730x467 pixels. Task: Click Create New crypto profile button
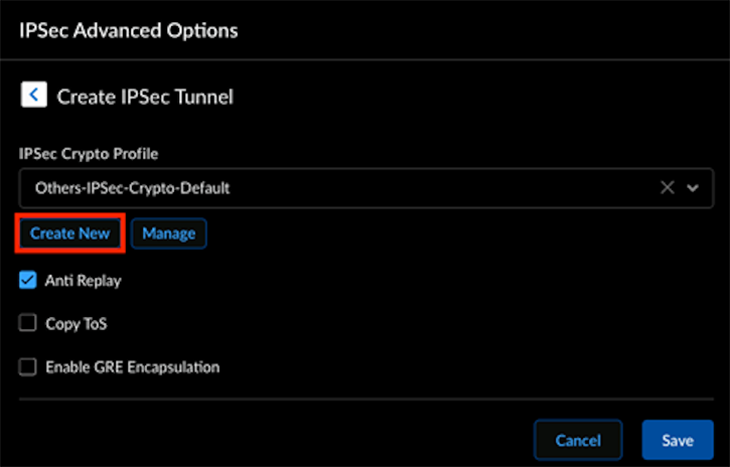(x=70, y=233)
